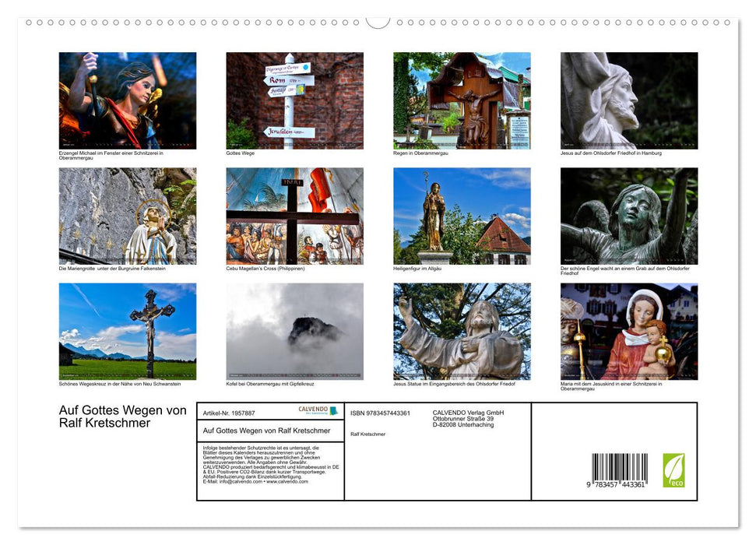The image size is (756, 545).
Task: Select the Maria mit dem Jesuskind photo
Action: [629, 331]
